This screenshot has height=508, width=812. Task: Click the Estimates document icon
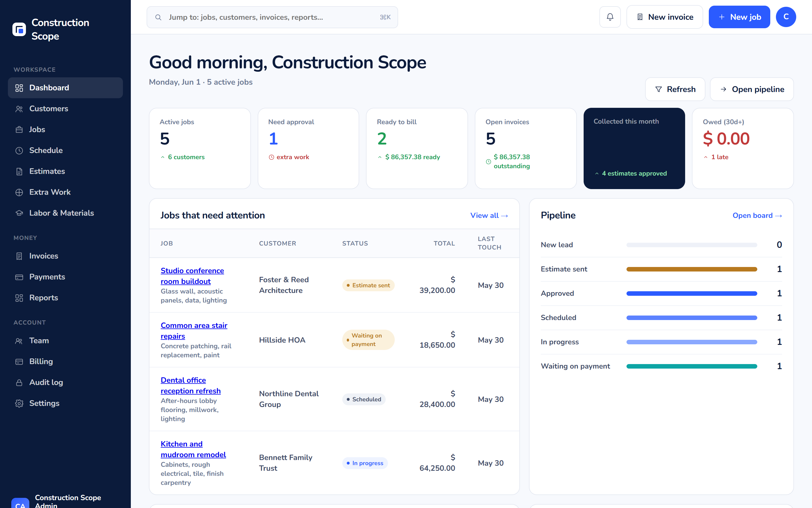tap(19, 171)
